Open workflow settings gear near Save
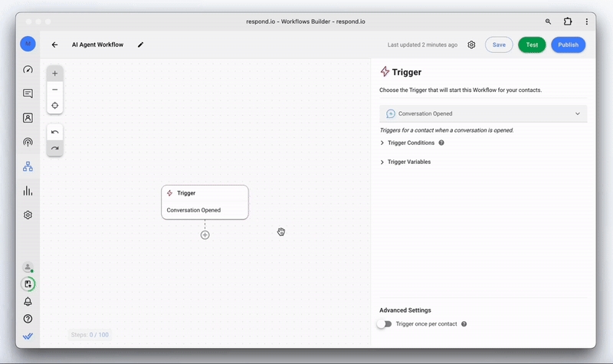This screenshot has height=364, width=613. [471, 45]
